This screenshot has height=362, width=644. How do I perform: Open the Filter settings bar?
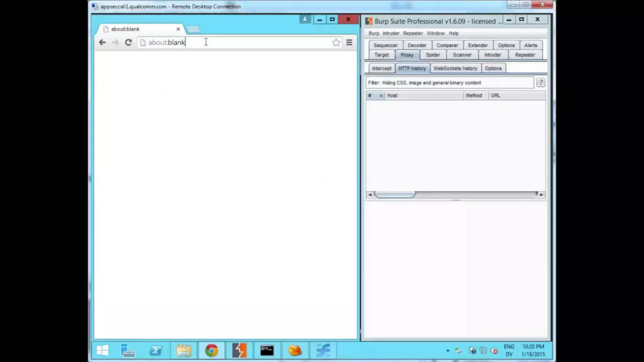(x=450, y=83)
